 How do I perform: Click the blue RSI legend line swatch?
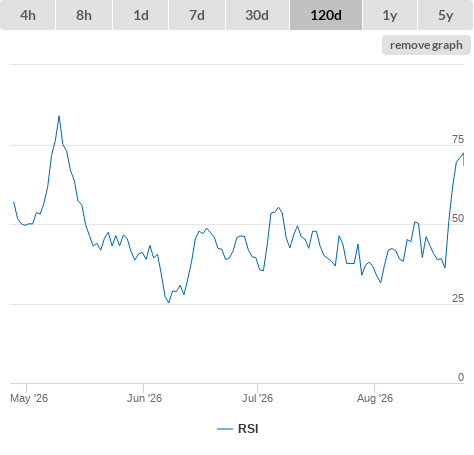click(225, 429)
